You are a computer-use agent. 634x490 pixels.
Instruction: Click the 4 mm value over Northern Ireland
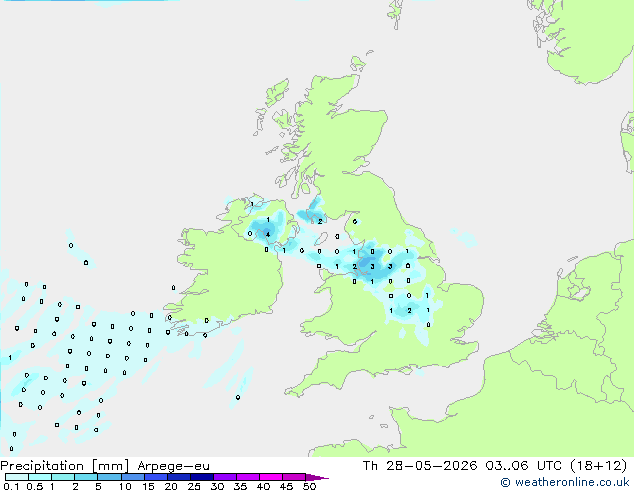(x=268, y=234)
